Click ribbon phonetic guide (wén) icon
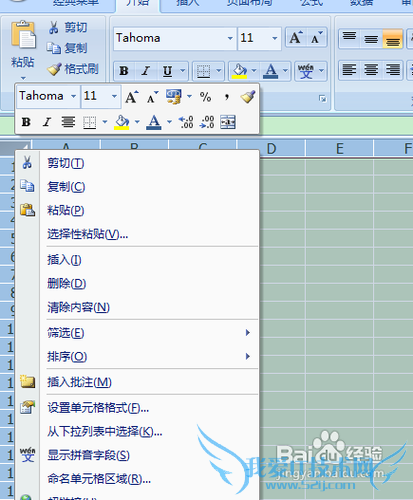Viewport: 413px width, 500px height. pyautogui.click(x=306, y=71)
